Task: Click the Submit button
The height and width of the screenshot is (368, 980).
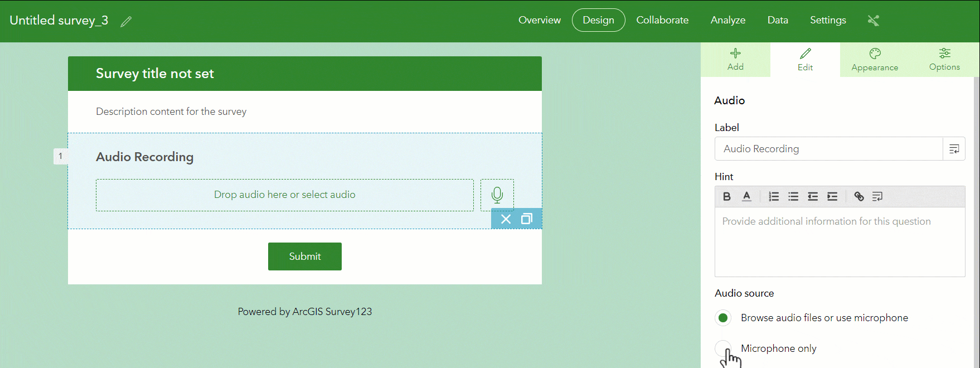Action: point(304,256)
